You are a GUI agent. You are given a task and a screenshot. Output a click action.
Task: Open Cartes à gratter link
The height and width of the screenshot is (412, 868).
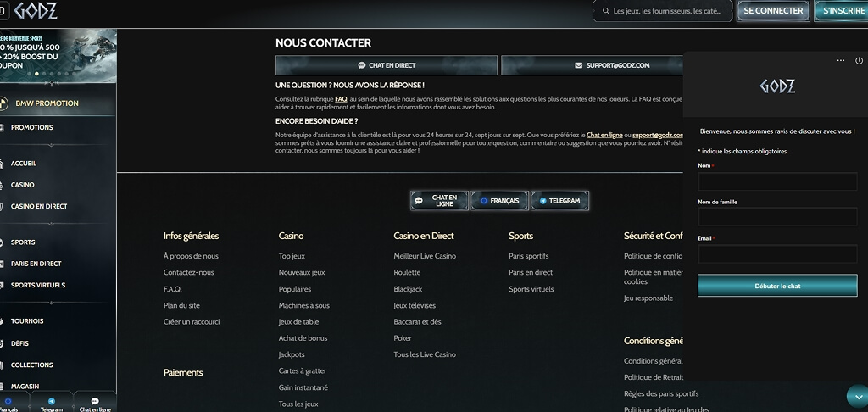[303, 371]
